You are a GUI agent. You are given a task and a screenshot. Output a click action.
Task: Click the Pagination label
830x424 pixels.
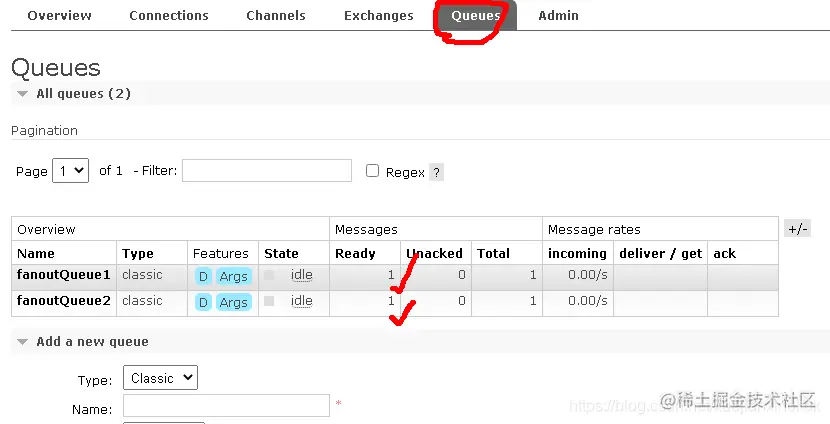[44, 131]
